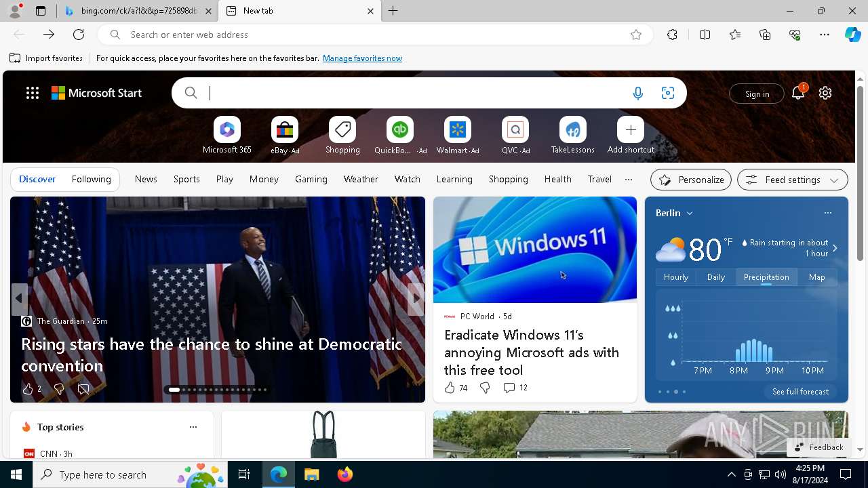Screen dimensions: 868x488
Task: Open the Feedback button
Action: (x=818, y=447)
